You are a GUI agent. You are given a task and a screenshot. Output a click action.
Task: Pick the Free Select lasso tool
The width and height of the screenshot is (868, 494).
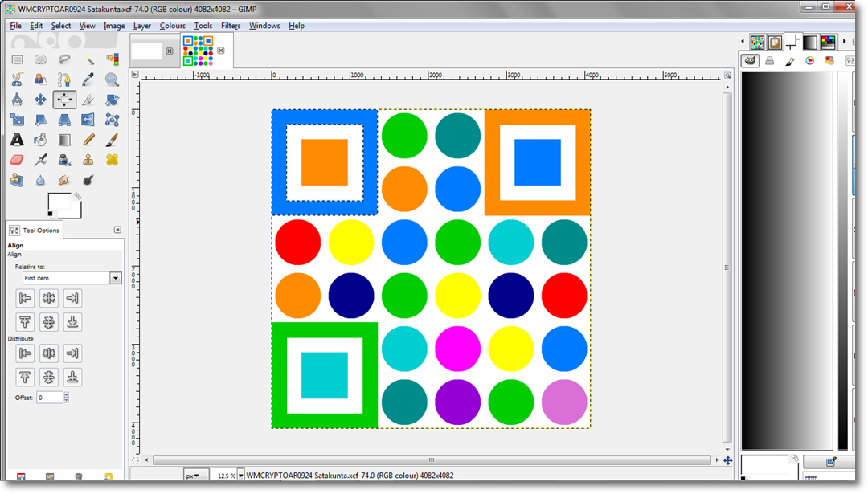click(64, 59)
